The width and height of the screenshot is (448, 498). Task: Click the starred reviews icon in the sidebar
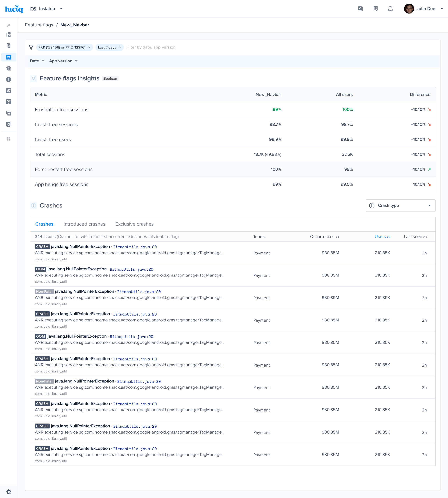[x=9, y=113]
